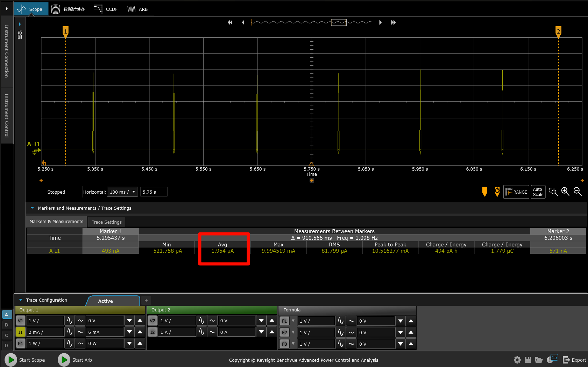Toggle the V2 trace button

point(153,321)
